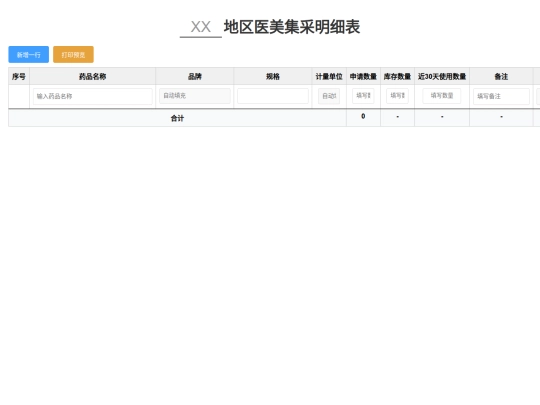This screenshot has width=540, height=405.
Task: Select the 近30天使用数量 column header
Action: pos(442,76)
